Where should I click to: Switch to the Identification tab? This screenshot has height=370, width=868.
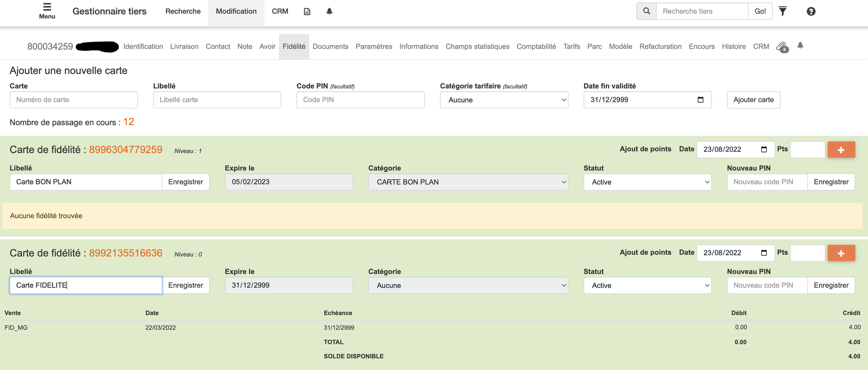coord(143,47)
